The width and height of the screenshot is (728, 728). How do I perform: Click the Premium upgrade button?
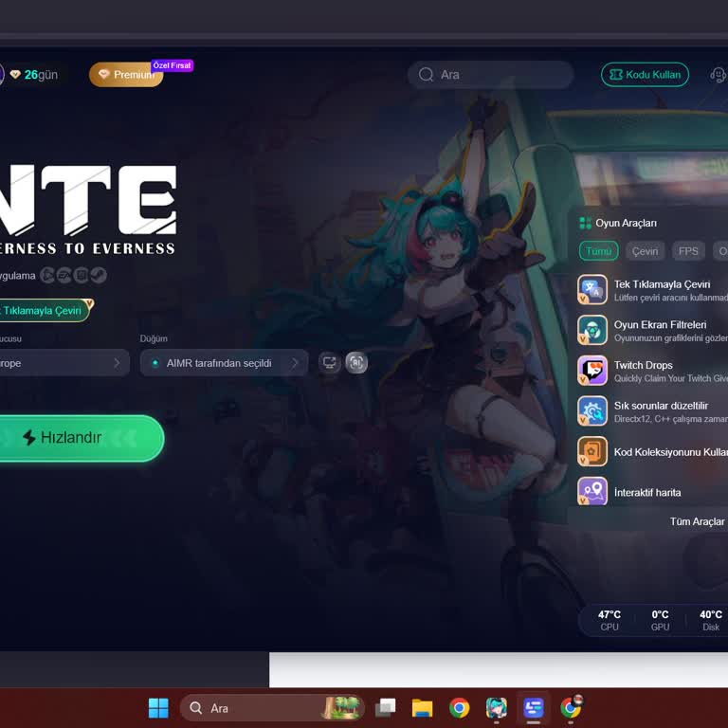(x=126, y=74)
